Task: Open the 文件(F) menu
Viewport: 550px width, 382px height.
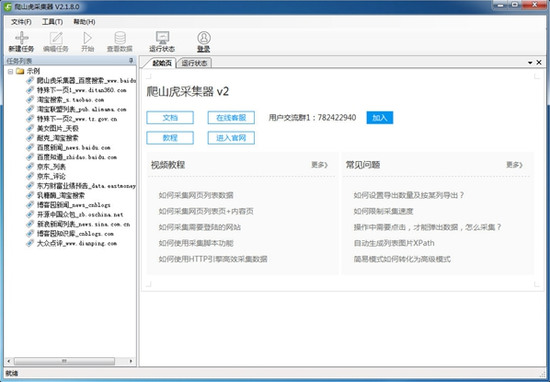Action: coord(21,22)
